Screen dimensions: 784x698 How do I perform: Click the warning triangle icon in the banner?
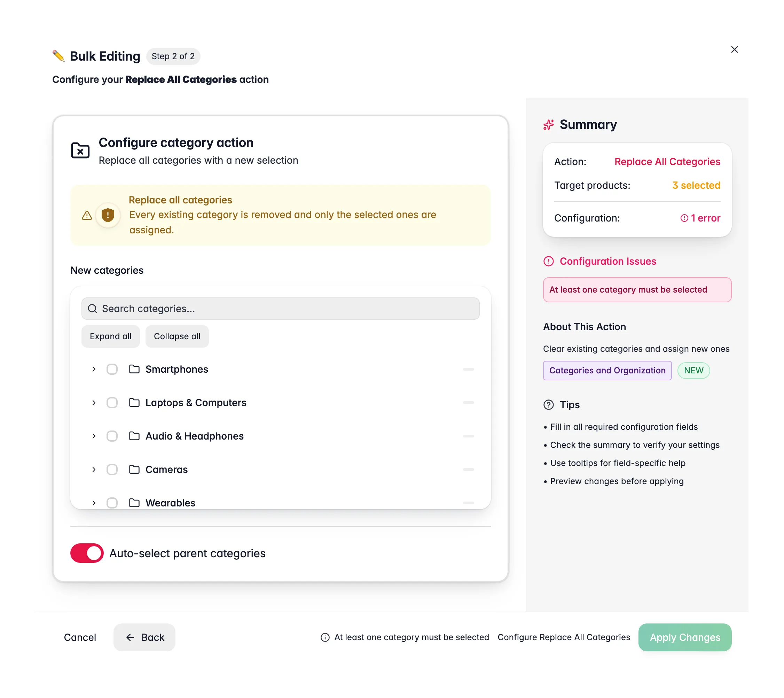87,215
